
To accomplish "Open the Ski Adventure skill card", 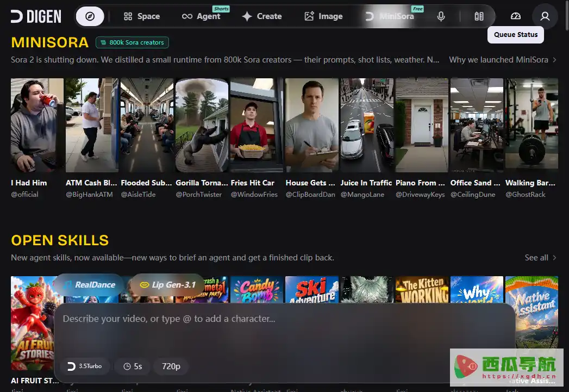I will [312, 290].
